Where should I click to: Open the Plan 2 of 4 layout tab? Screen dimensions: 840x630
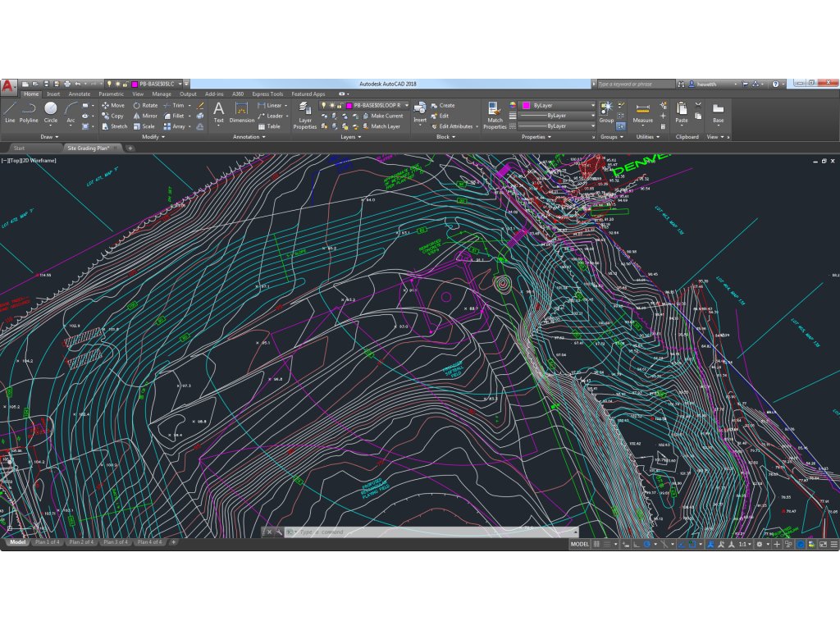(81, 542)
